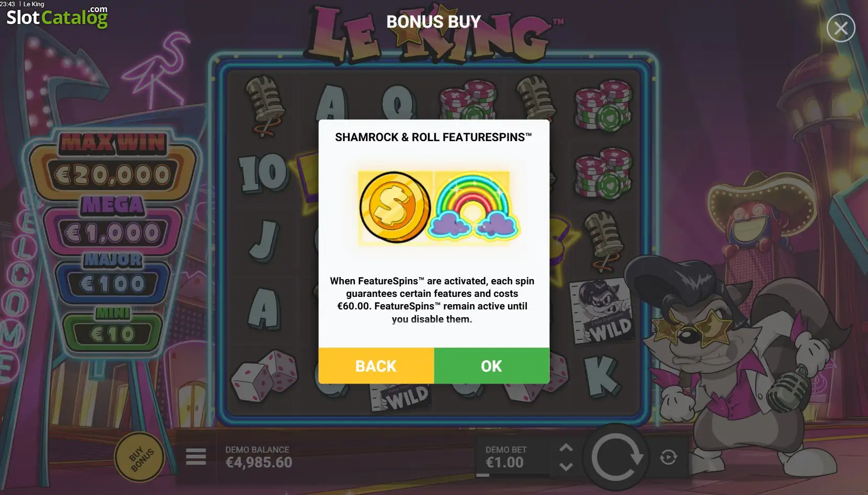This screenshot has height=495, width=868.
Task: Click the raccoon Wild symbol on reels
Action: 602,311
